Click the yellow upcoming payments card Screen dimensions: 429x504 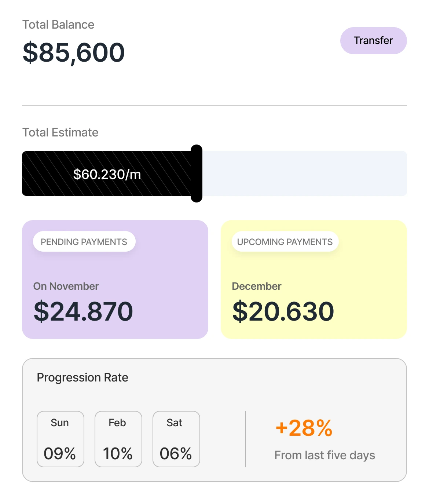click(314, 279)
